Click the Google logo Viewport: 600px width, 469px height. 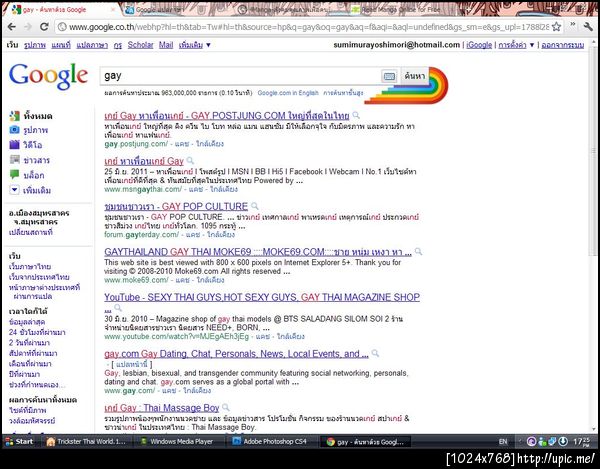tap(49, 77)
